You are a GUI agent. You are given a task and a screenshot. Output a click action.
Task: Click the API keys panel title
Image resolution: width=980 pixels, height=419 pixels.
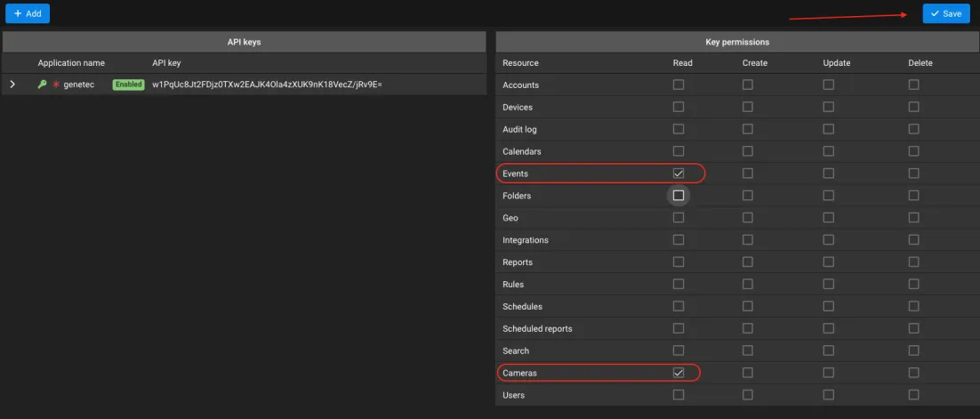(244, 42)
